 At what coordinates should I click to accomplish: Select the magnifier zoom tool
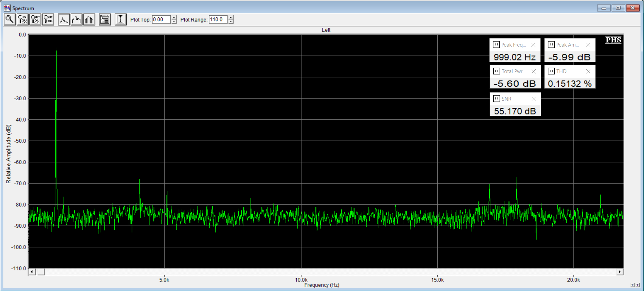(x=10, y=20)
